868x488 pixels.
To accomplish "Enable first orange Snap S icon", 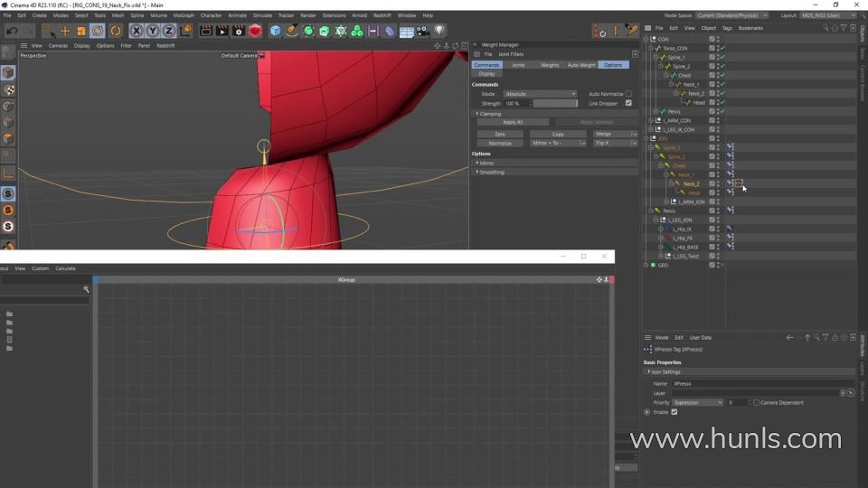I will tap(8, 211).
